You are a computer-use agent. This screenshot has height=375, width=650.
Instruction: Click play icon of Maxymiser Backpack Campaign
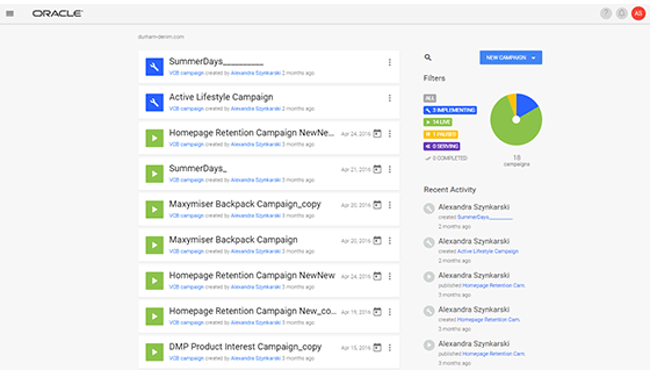pyautogui.click(x=154, y=245)
